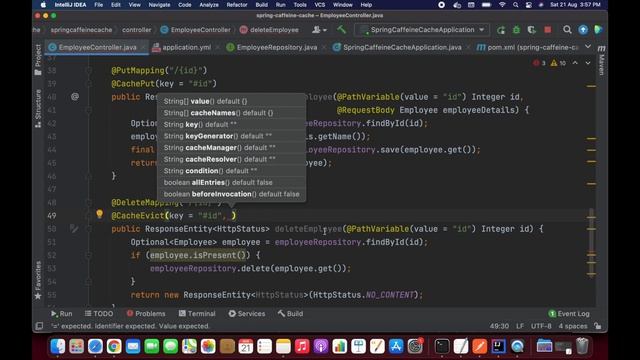Open the Run tool window button

[x=61, y=313]
